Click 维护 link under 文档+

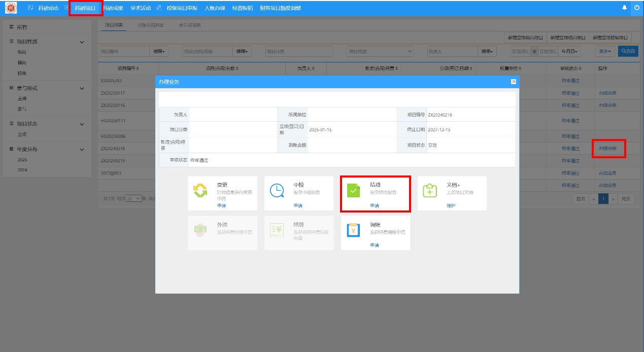tap(451, 205)
